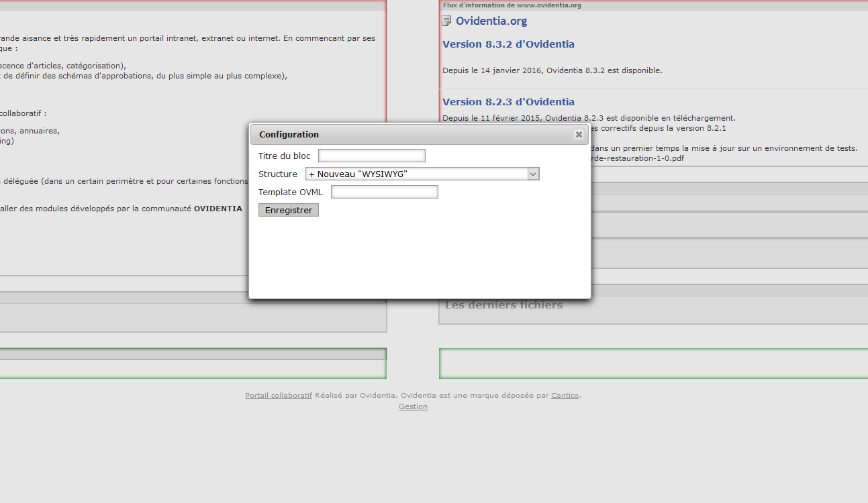
Task: Open the Version 8.3.2 d'Ovidentia article
Action: coord(508,44)
